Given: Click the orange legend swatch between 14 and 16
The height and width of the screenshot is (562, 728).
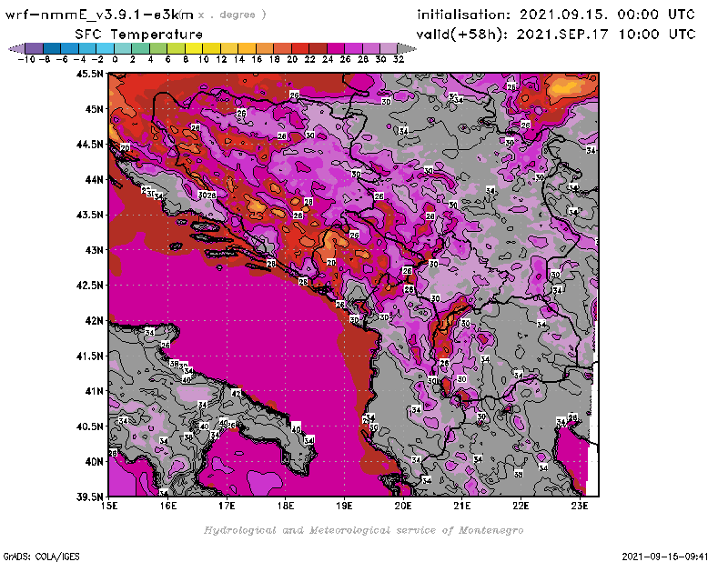Looking at the screenshot, I should pos(247,48).
